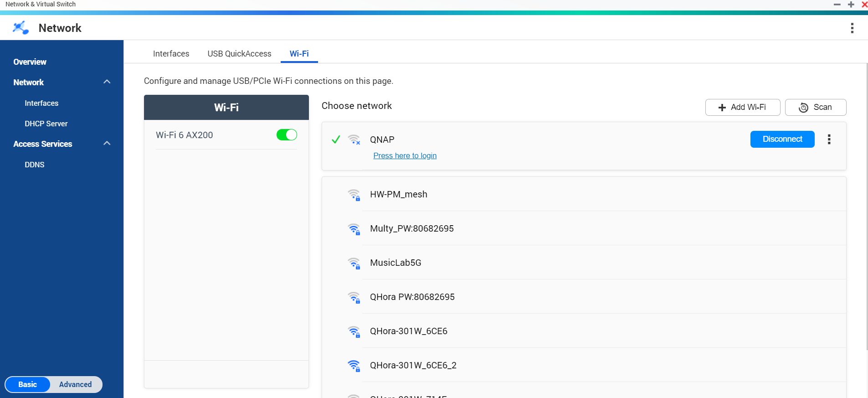Image resolution: width=868 pixels, height=398 pixels.
Task: Scan for Wi-Fi networks
Action: point(815,107)
